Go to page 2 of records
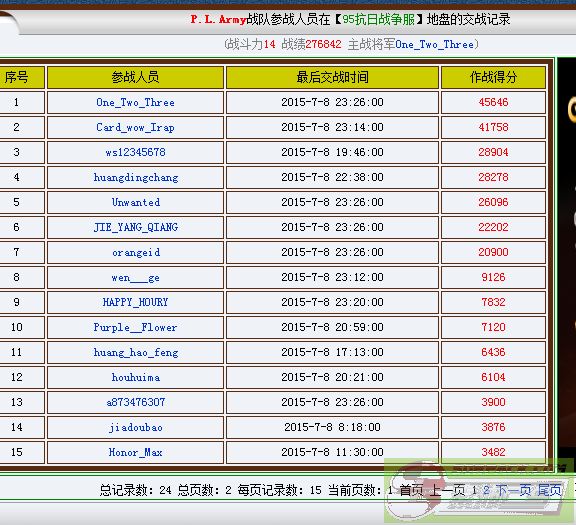Image resolution: width=576 pixels, height=525 pixels. click(486, 490)
